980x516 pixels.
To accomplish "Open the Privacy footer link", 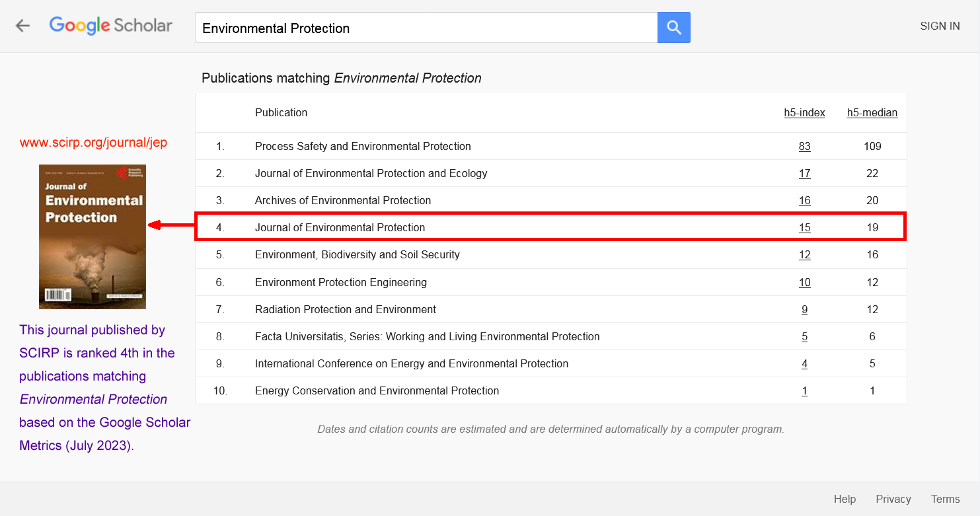I will [x=893, y=499].
